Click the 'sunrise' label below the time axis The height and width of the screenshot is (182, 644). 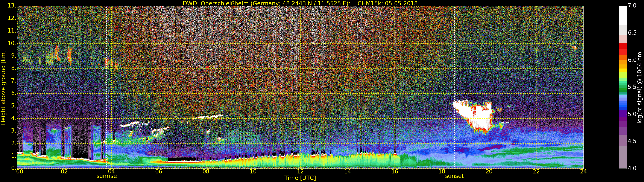tap(107, 176)
